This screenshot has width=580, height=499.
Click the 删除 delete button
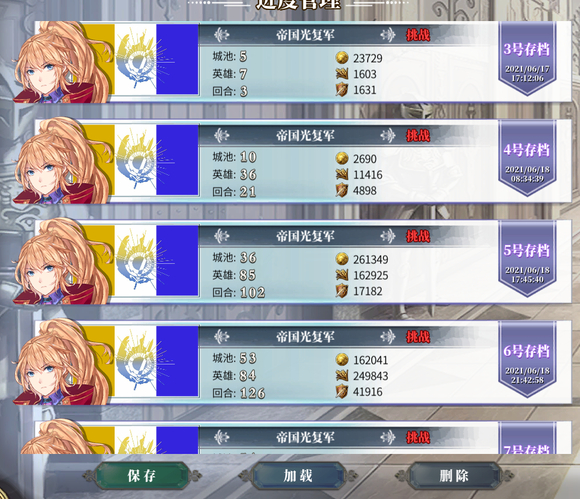[454, 476]
